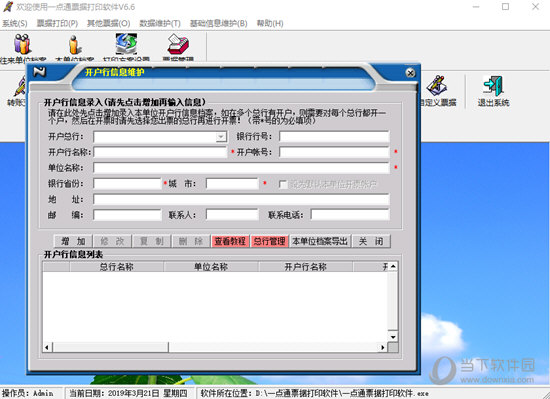Focus the 单位名称 input field
550x399 pixels.
(x=241, y=168)
